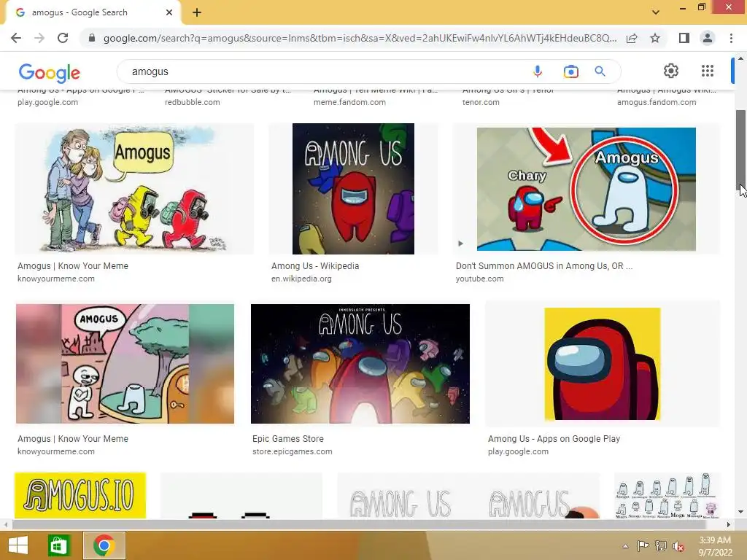Open the Epic Games Store title link
This screenshot has width=747, height=560.
(x=287, y=439)
